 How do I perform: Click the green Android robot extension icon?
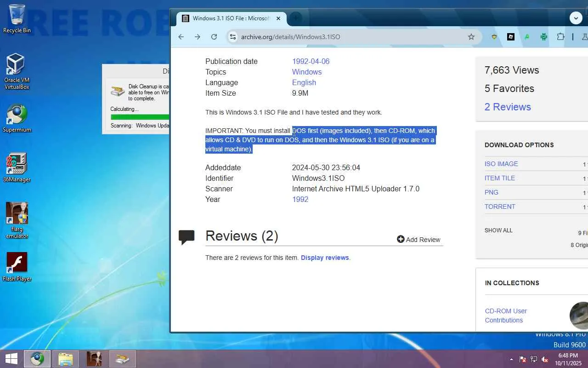544,37
